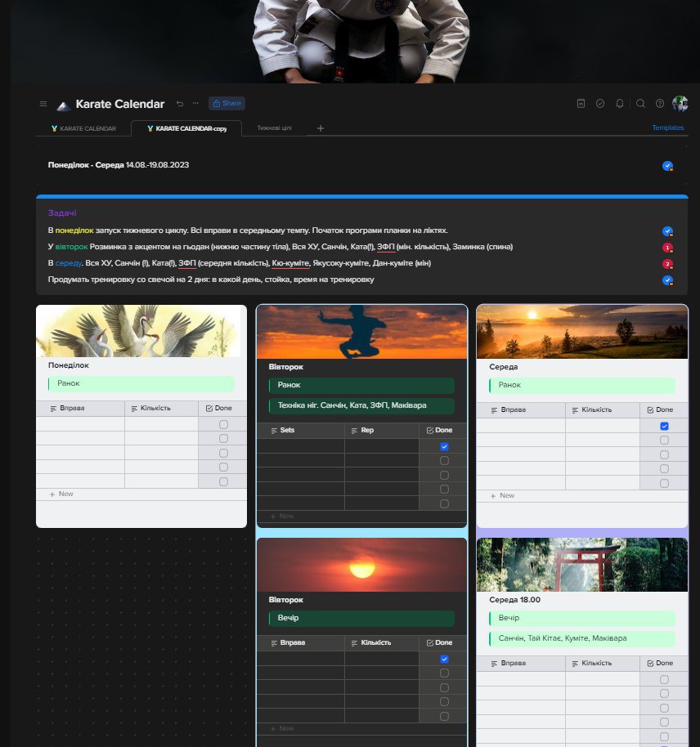700x747 pixels.
Task: Switch to the KARATE CALENDAR tab
Action: (83, 128)
